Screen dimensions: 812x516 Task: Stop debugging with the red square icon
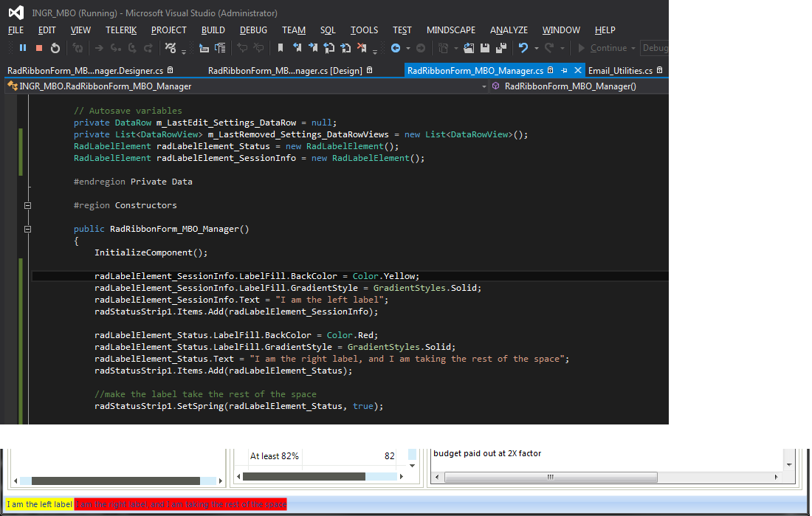[x=39, y=48]
